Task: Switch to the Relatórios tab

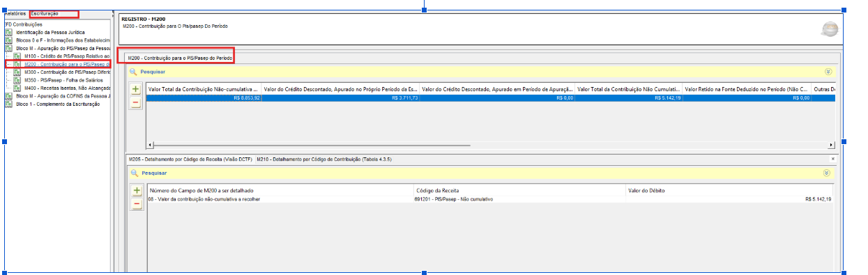Action: (x=15, y=14)
